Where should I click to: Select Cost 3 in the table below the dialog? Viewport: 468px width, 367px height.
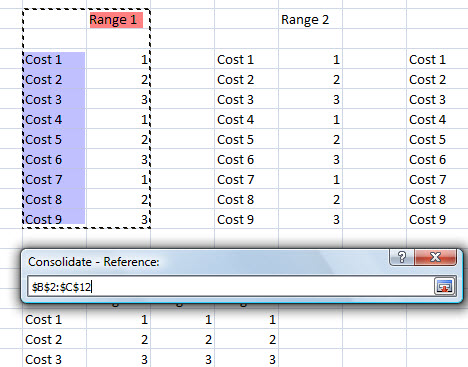(43, 360)
